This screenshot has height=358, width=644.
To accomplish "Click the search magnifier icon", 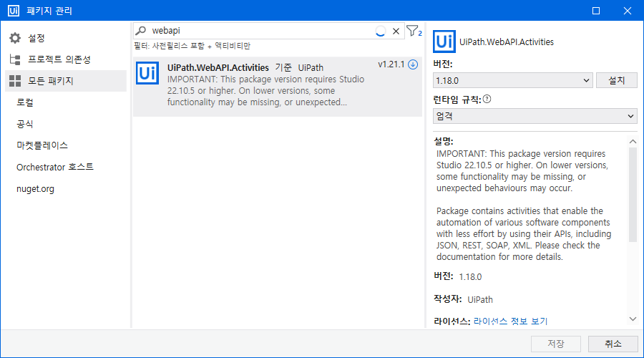I will (x=141, y=30).
